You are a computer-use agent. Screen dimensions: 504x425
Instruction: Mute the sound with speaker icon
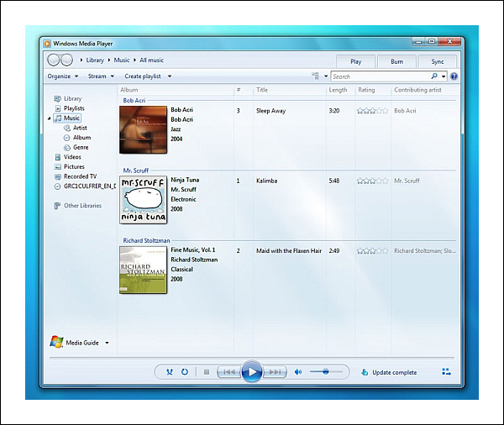298,372
